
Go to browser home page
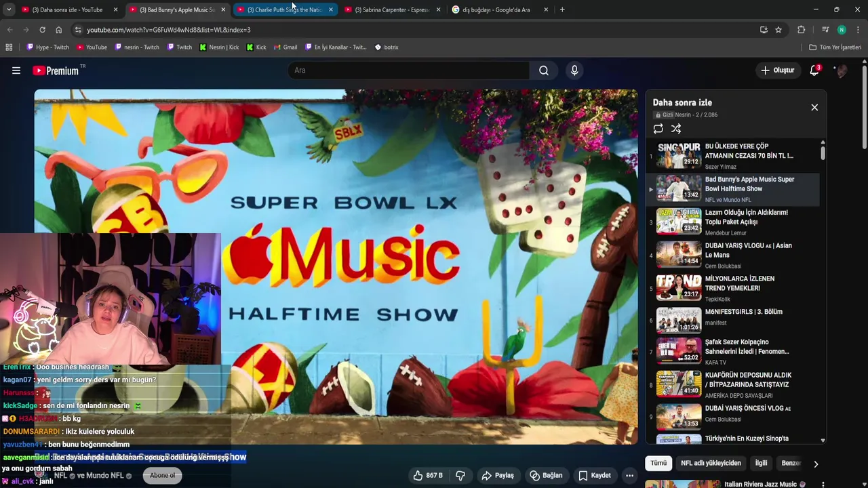point(58,30)
